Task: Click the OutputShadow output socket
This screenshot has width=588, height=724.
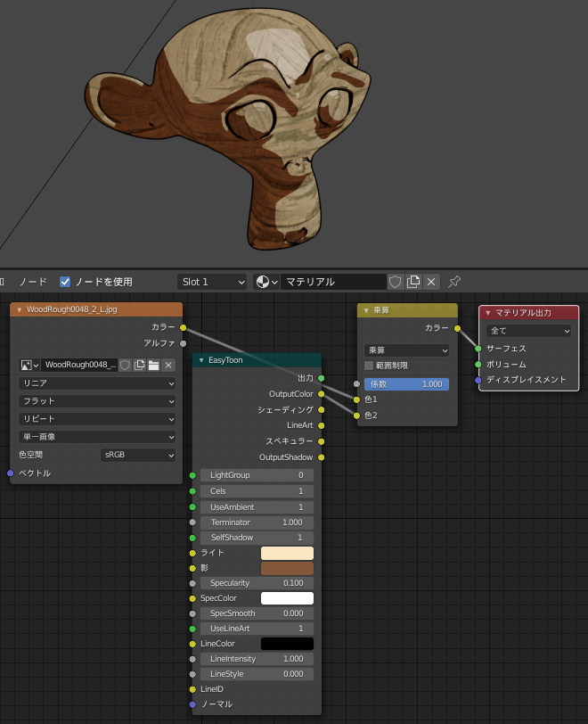Action: 322,457
